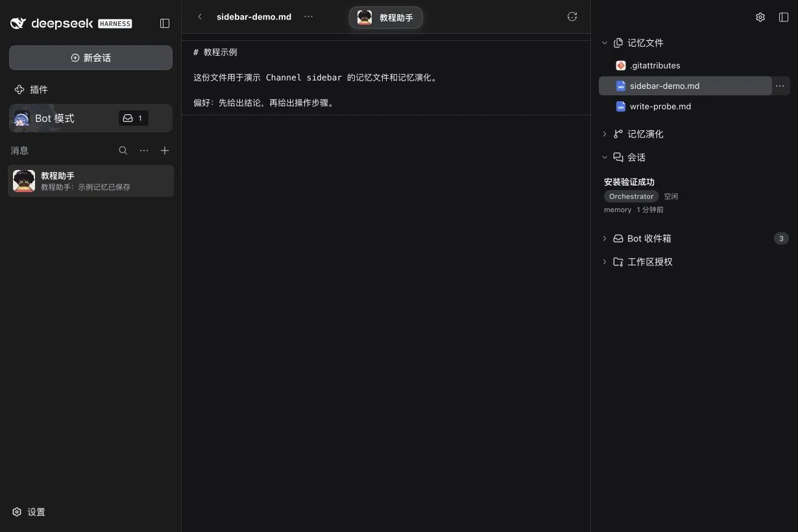Start a new conversation with 新会话

91,58
